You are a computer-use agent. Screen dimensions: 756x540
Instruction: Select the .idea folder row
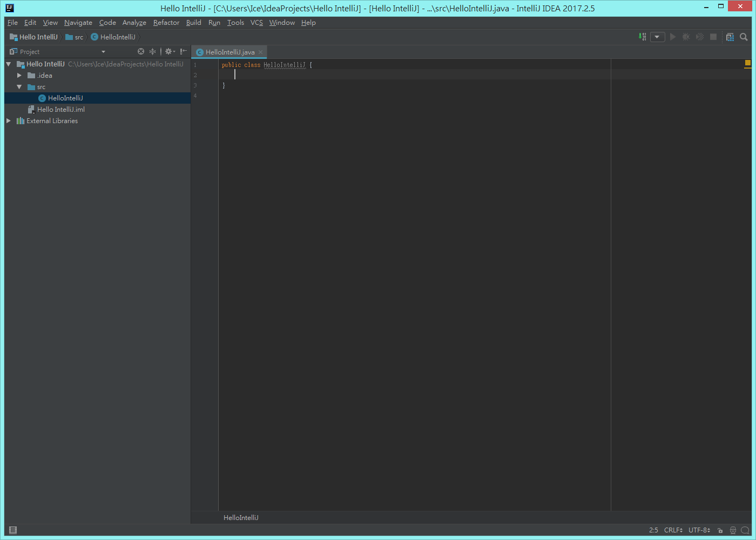98,76
